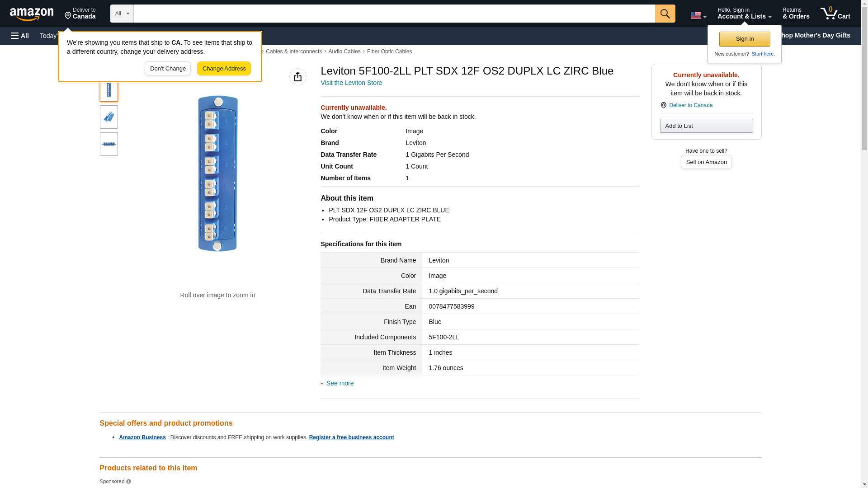
Task: Open the All search category dropdown
Action: tap(122, 14)
